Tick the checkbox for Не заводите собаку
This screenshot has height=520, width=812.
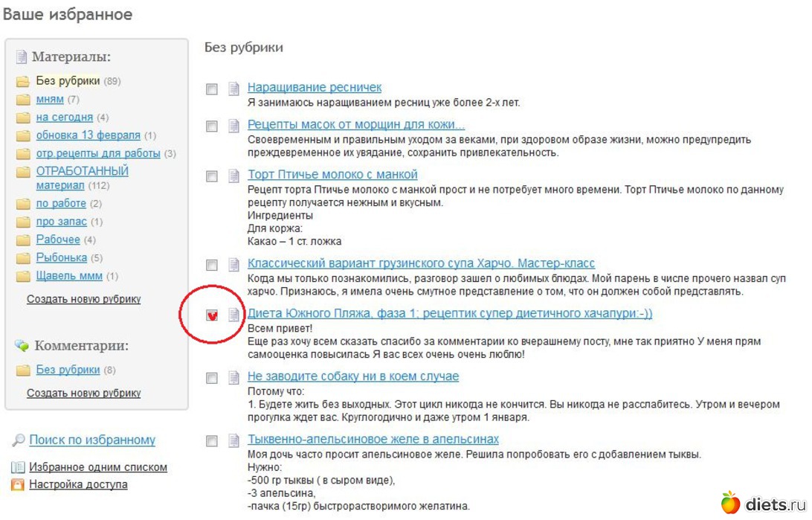pos(212,378)
